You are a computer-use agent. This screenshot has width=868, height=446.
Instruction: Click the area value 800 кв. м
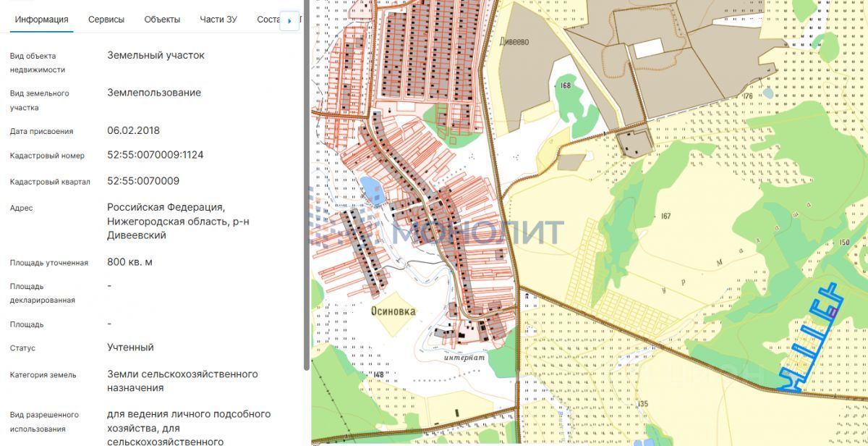point(129,262)
